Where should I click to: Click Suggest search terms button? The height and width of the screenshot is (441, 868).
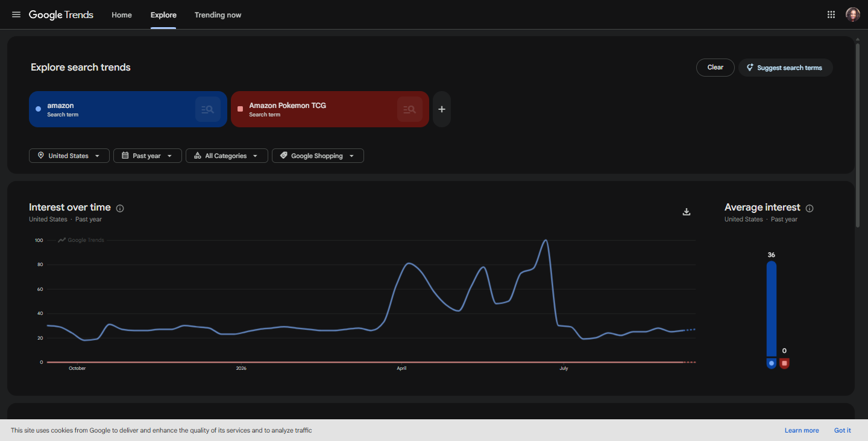tap(785, 68)
